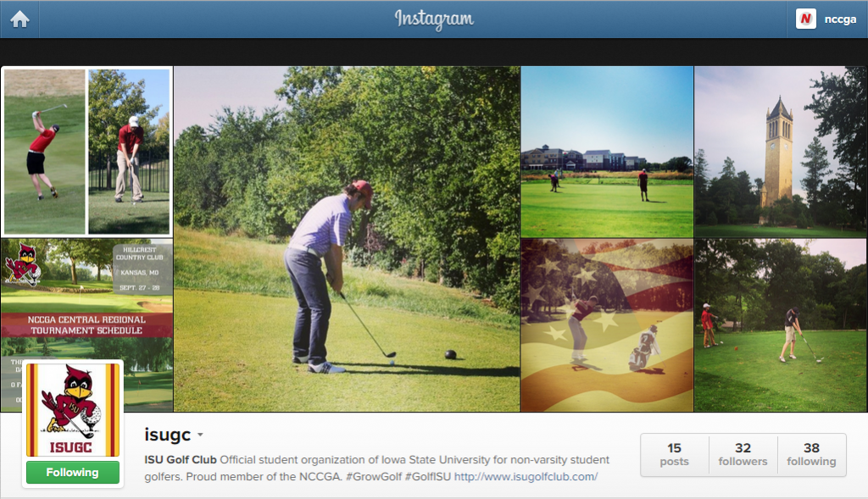This screenshot has height=499, width=868.
Task: Open the isugolfclub.com website link
Action: (x=526, y=476)
